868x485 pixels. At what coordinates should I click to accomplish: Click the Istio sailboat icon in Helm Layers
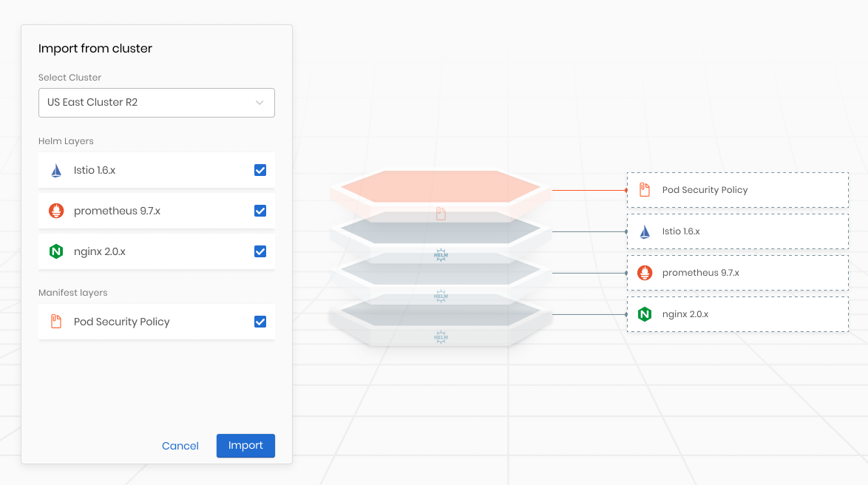[55, 169]
